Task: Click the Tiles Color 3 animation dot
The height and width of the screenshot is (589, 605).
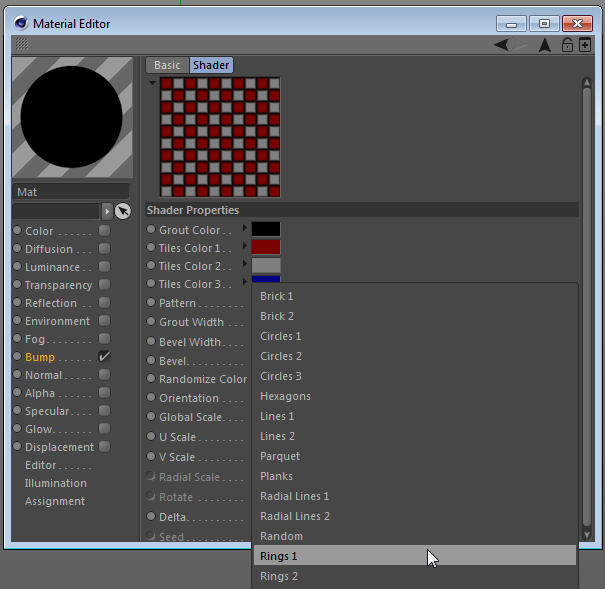Action: pos(151,283)
